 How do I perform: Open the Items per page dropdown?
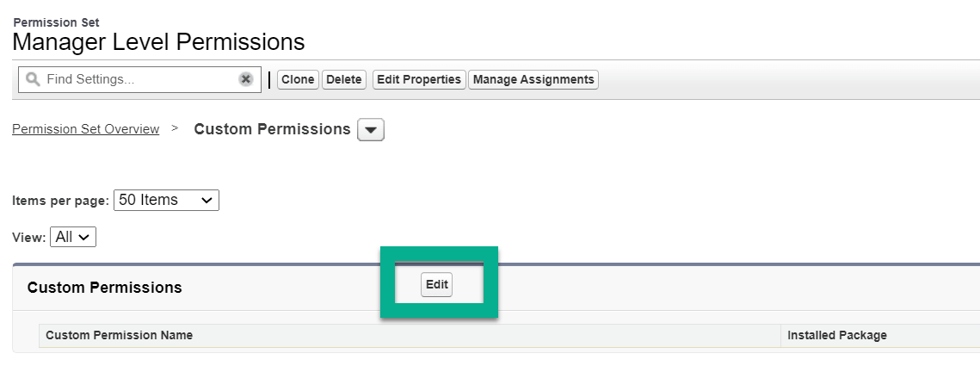[x=166, y=200]
